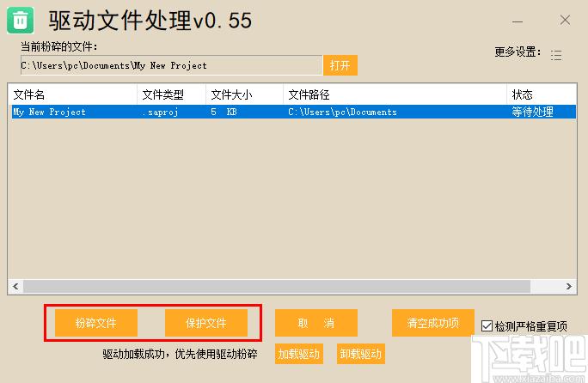The image size is (588, 383).
Task: Open the more settings list icon
Action: (x=556, y=55)
